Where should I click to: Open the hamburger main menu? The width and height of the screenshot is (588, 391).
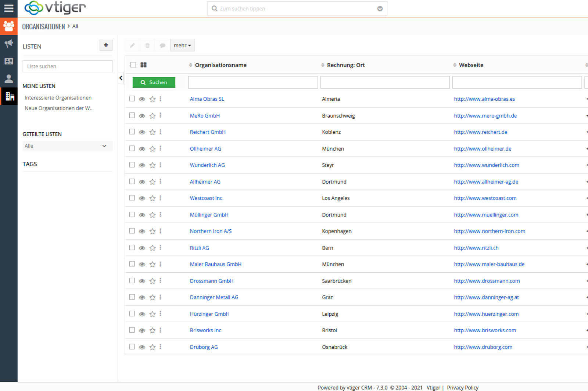coord(8,8)
